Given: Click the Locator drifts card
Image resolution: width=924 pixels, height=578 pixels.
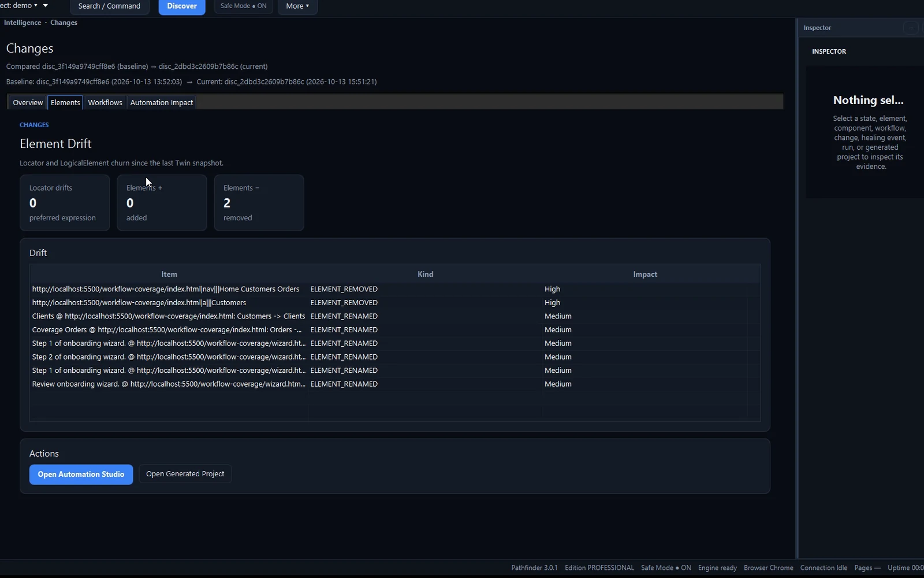Looking at the screenshot, I should click(65, 203).
